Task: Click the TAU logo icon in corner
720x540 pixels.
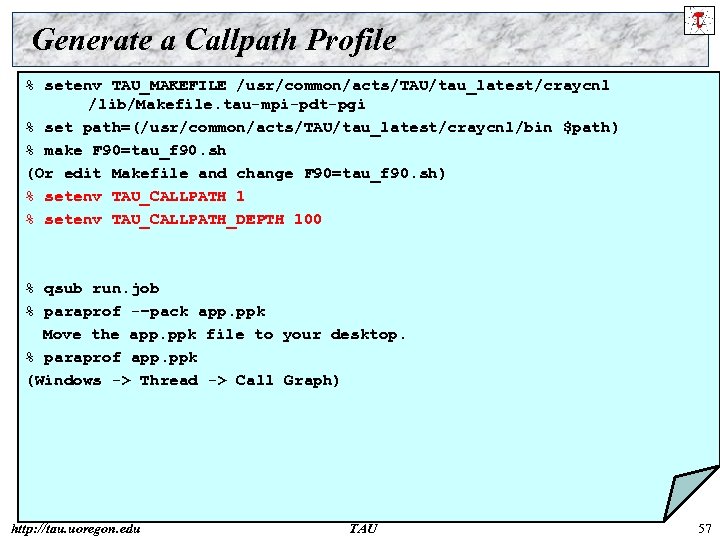Action: 698,20
